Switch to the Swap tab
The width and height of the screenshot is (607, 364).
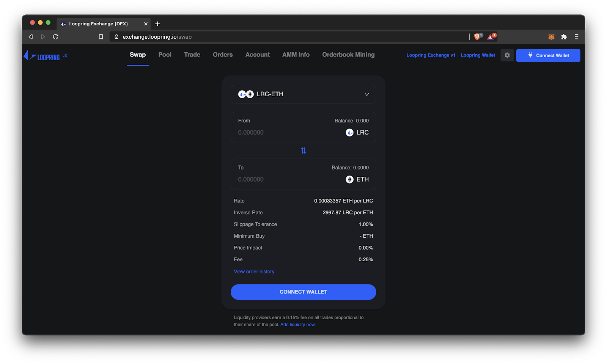click(138, 55)
